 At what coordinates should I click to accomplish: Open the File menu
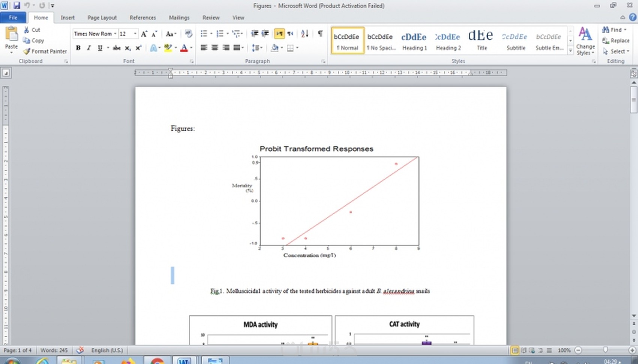pyautogui.click(x=13, y=17)
